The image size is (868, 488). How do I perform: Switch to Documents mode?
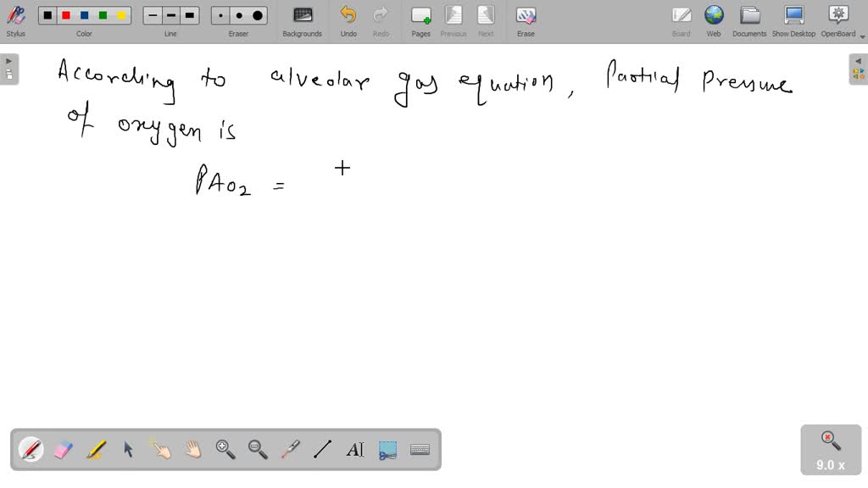pyautogui.click(x=749, y=20)
